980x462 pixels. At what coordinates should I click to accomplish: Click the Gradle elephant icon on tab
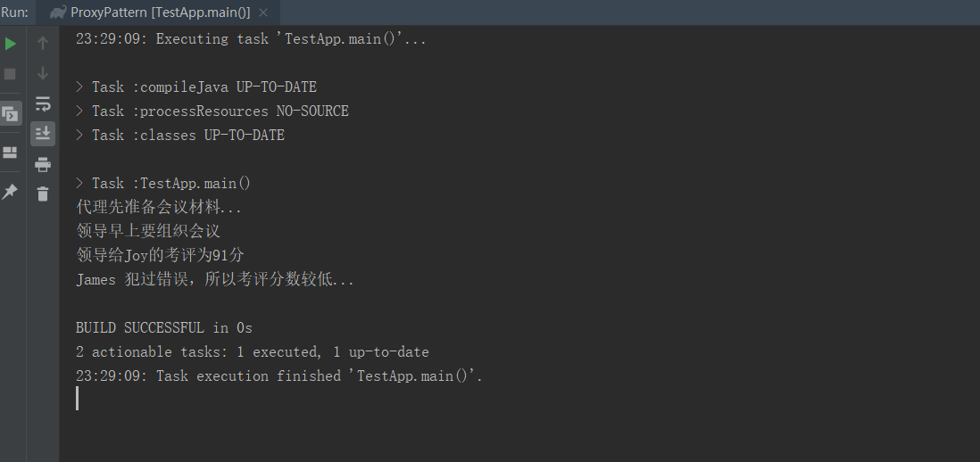(x=58, y=12)
